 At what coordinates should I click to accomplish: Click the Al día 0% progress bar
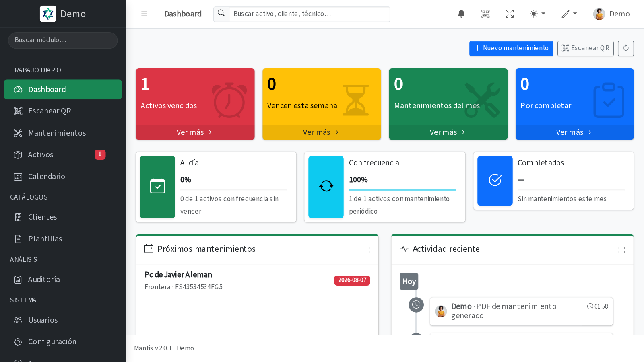tap(234, 190)
